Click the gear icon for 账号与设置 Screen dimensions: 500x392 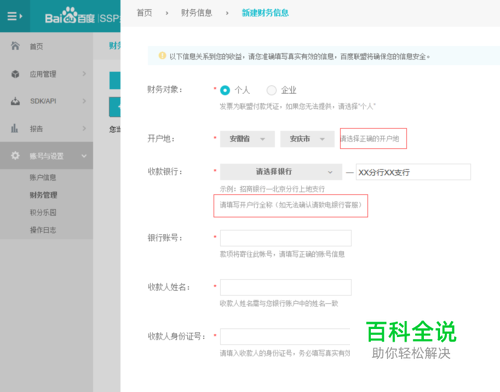pos(15,156)
